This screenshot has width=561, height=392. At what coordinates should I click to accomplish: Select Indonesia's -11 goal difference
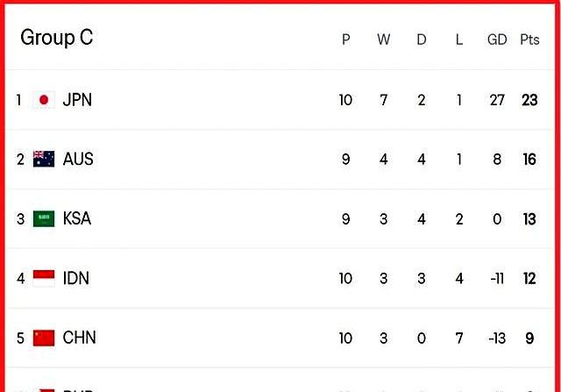click(x=497, y=279)
